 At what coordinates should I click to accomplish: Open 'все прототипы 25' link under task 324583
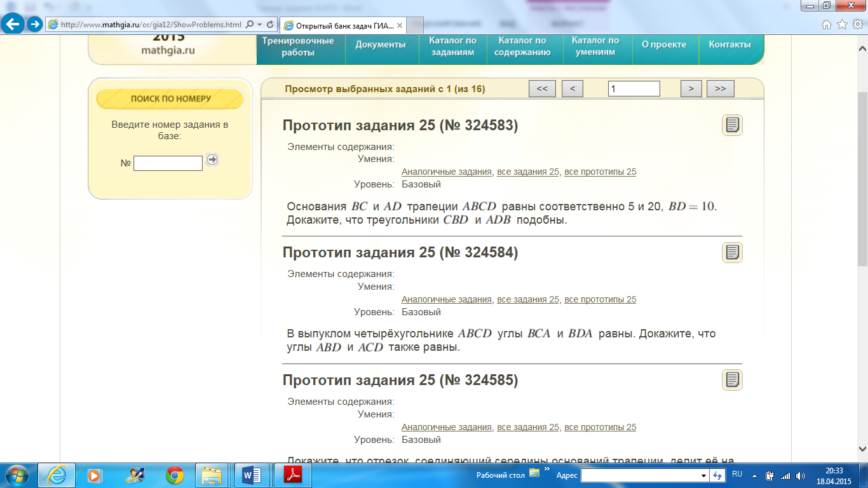click(x=600, y=172)
